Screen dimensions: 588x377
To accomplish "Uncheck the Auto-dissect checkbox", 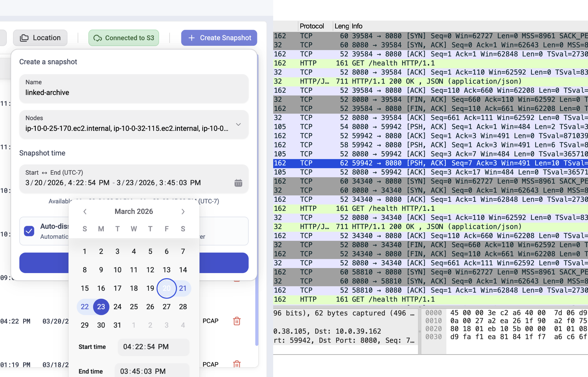I will point(29,231).
